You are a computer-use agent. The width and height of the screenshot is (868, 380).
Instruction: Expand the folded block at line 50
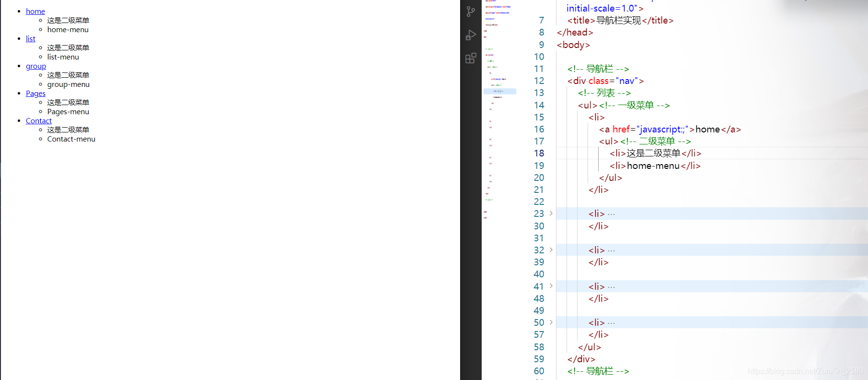551,322
